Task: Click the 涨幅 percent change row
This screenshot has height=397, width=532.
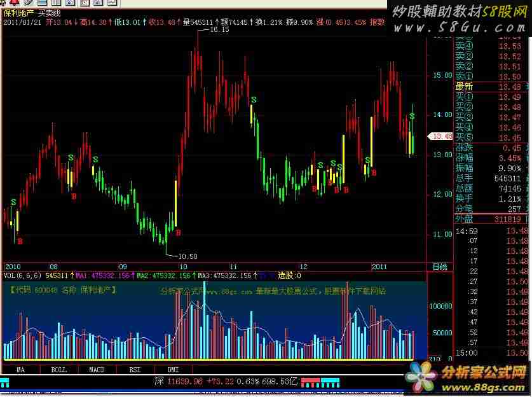Action: point(491,158)
